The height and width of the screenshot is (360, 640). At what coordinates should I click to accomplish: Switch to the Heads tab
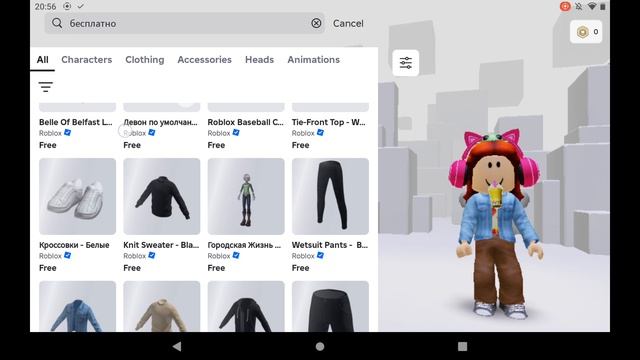click(259, 60)
